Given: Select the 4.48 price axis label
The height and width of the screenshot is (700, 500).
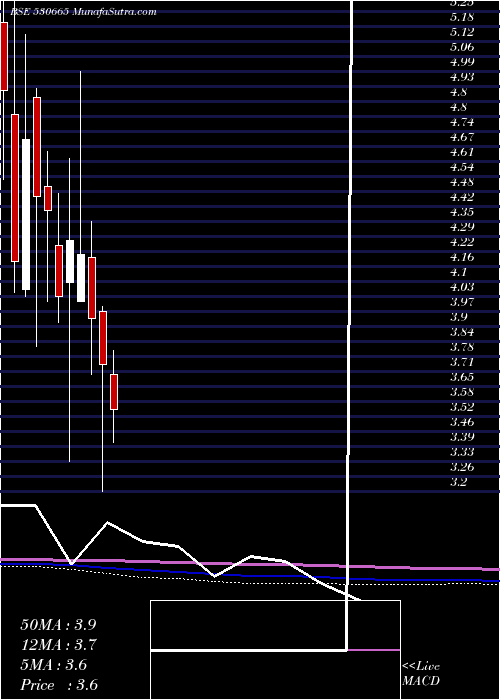Looking at the screenshot, I should click(462, 182).
